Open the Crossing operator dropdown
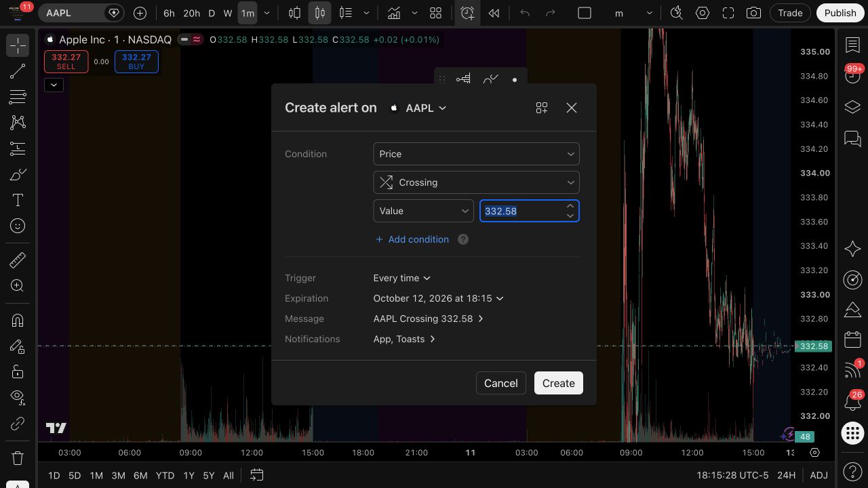Screen dimensions: 868x488 (x=476, y=182)
